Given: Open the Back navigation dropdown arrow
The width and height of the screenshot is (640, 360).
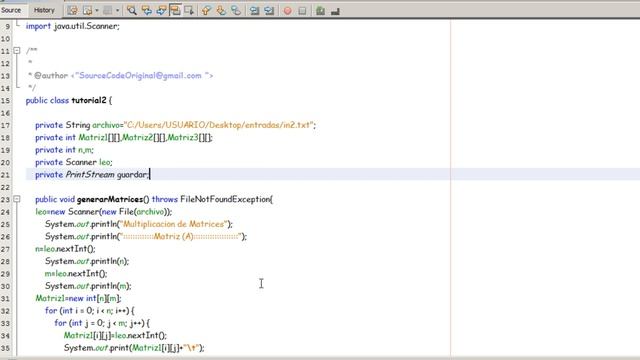Looking at the screenshot, I should (97, 11).
